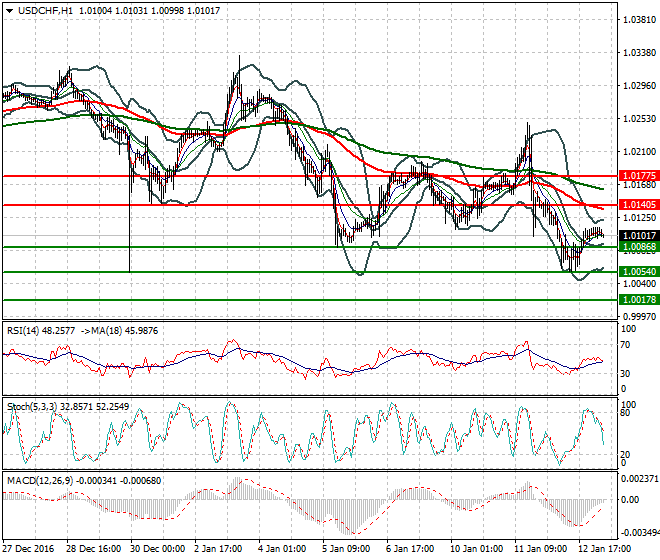
Task: Select the green 1.00540 support label
Action: [x=636, y=272]
